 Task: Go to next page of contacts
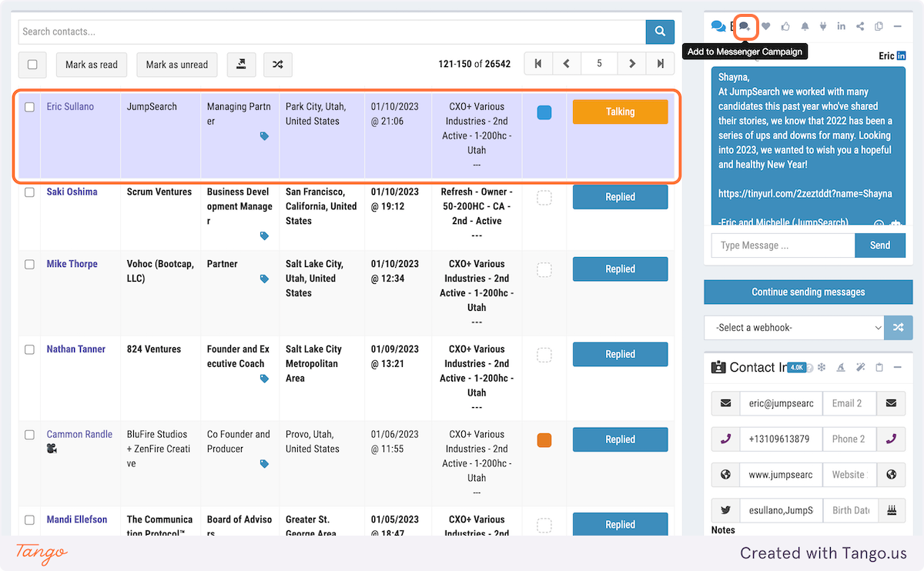click(x=632, y=64)
